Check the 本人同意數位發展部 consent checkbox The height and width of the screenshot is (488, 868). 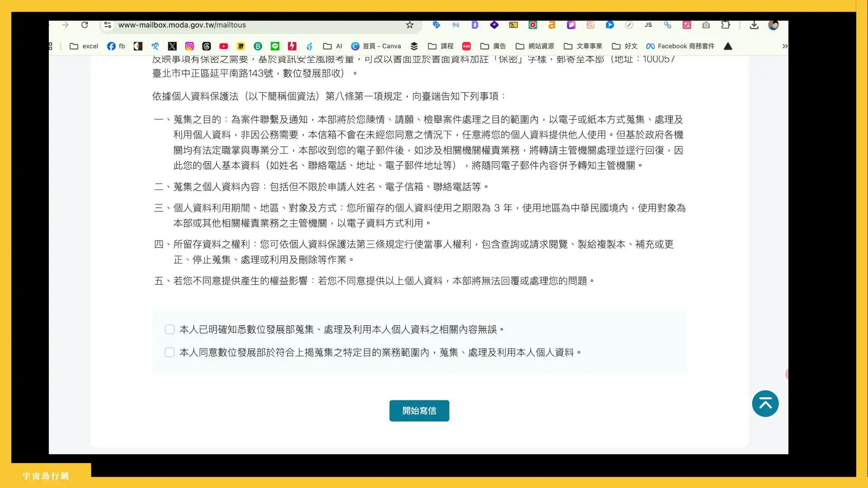170,352
